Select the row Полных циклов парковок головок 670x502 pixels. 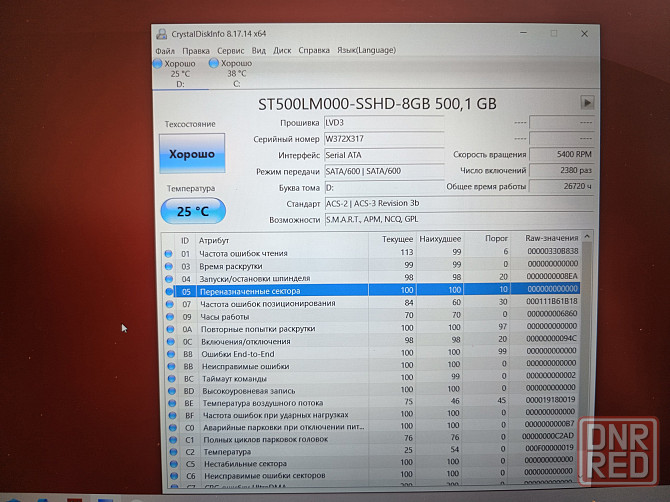374,438
